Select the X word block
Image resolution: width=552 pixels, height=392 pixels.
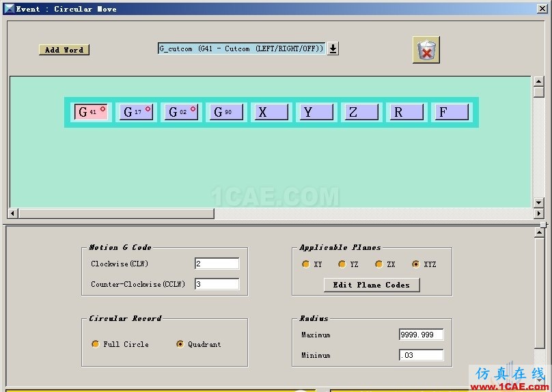pos(271,112)
